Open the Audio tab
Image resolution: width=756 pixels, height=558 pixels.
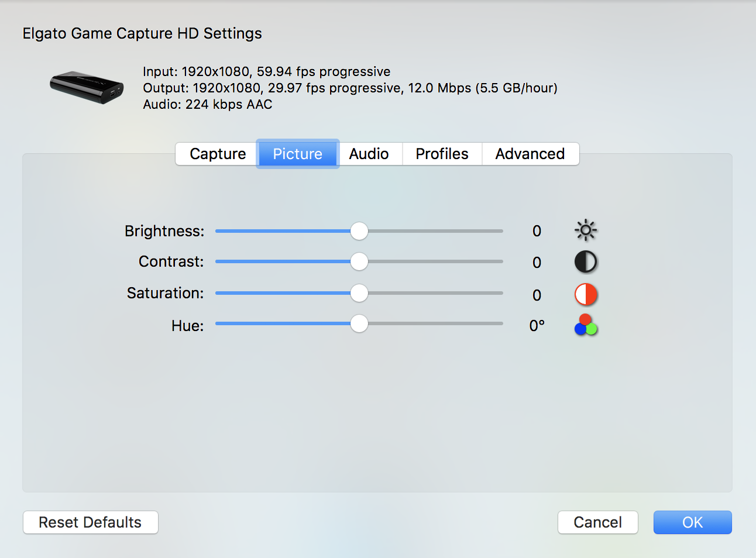click(x=369, y=154)
